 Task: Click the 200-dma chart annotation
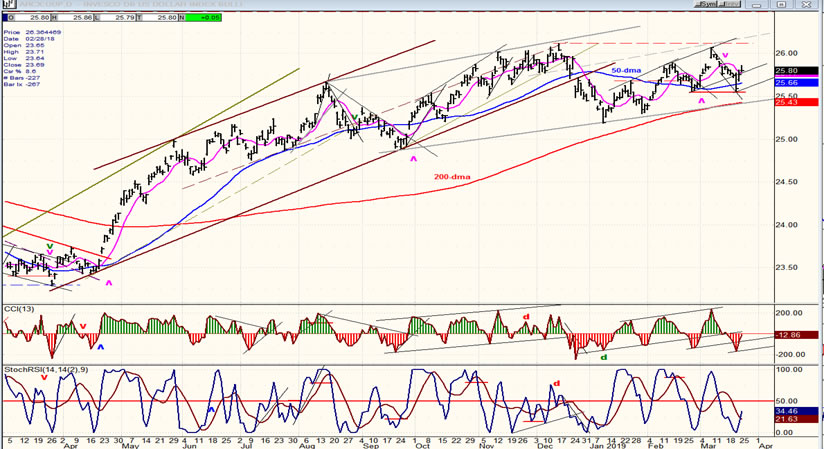tap(452, 177)
